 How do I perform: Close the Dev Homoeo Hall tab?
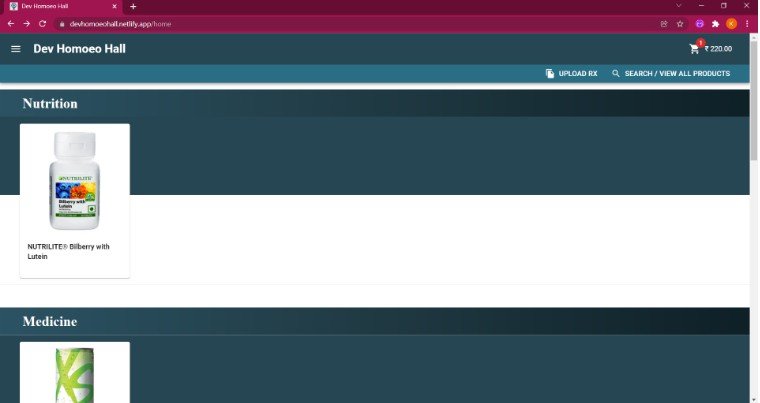(x=114, y=6)
